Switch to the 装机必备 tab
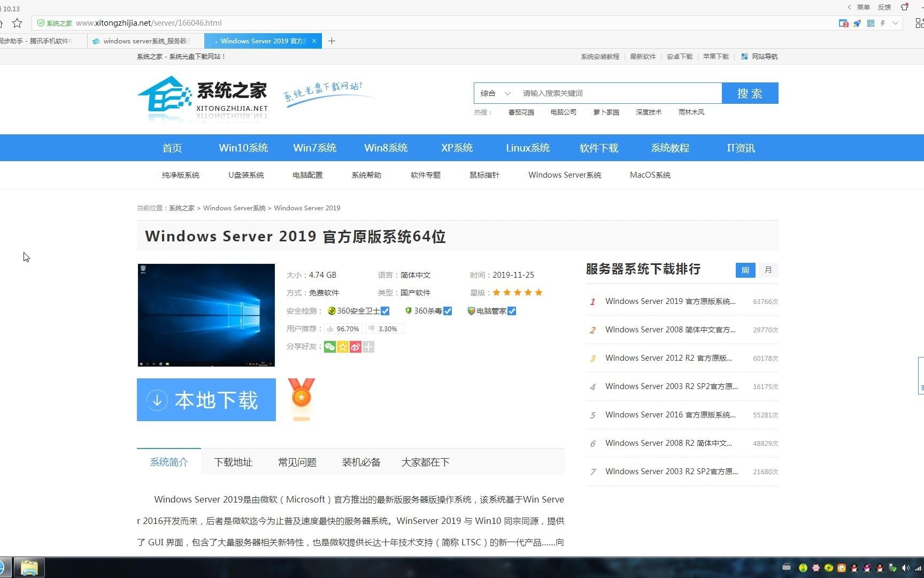 tap(361, 462)
